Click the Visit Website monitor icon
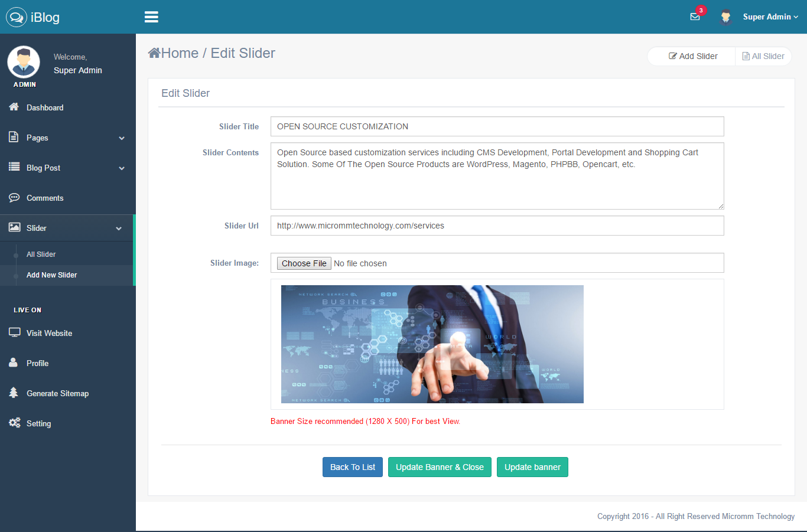 tap(14, 332)
